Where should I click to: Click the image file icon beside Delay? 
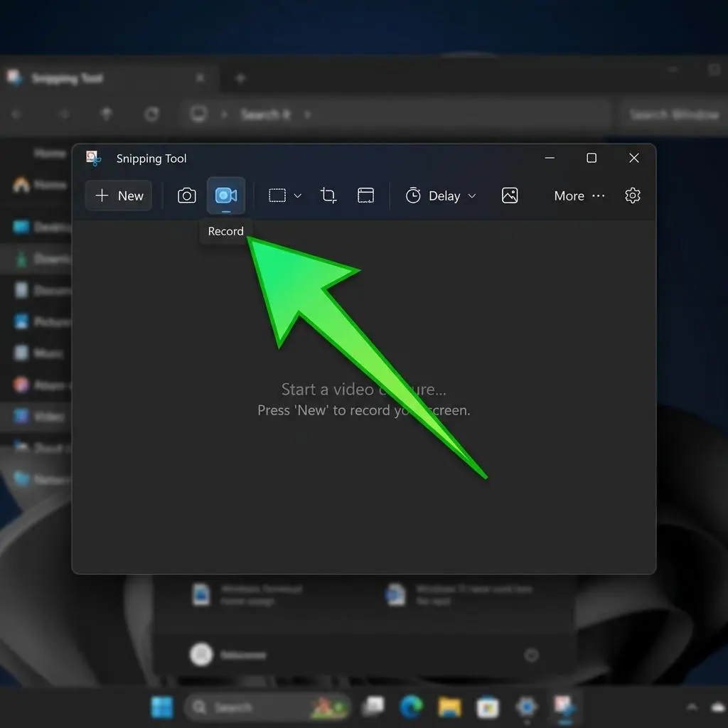(x=510, y=196)
